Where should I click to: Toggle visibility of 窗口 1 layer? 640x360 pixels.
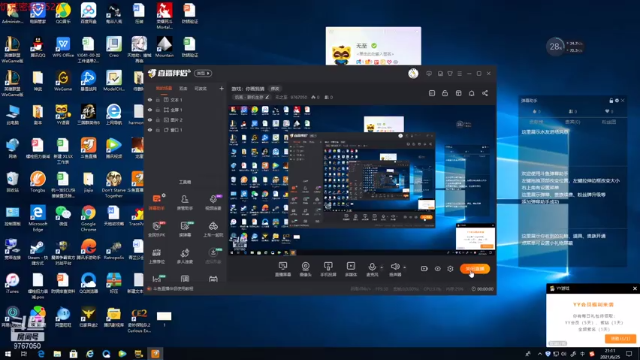pyautogui.click(x=150, y=130)
